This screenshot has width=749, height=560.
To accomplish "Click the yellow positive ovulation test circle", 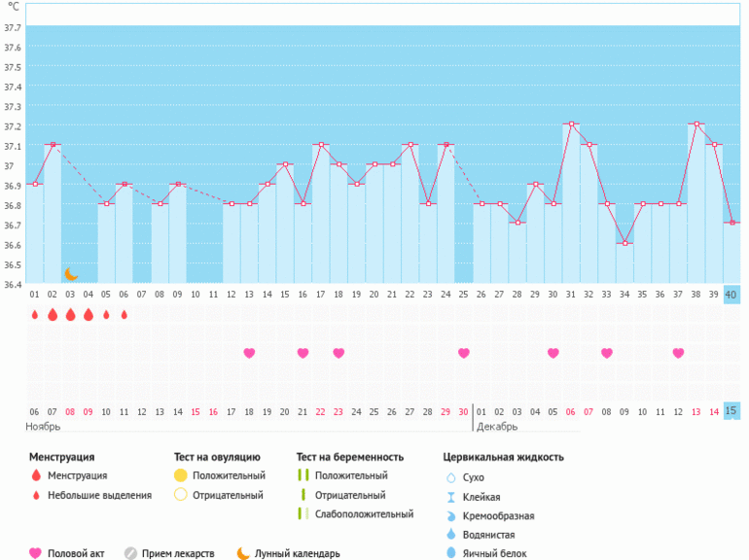I will (181, 475).
